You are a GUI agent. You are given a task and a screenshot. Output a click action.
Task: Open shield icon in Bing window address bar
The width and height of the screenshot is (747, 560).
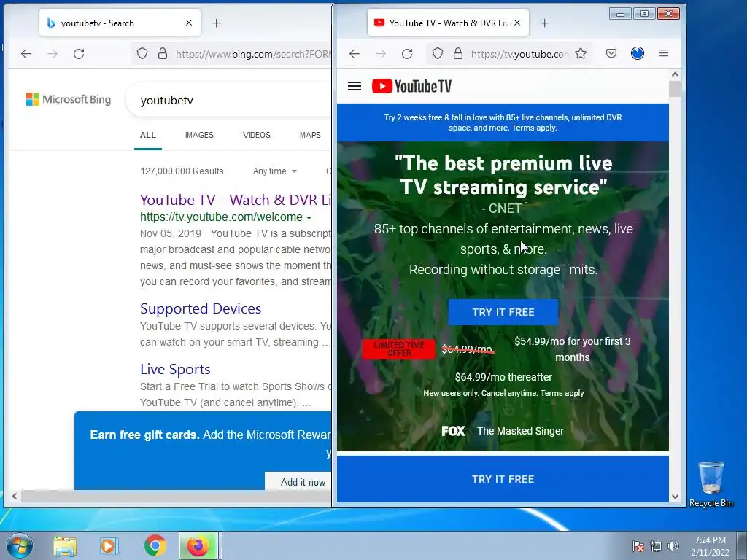(142, 53)
